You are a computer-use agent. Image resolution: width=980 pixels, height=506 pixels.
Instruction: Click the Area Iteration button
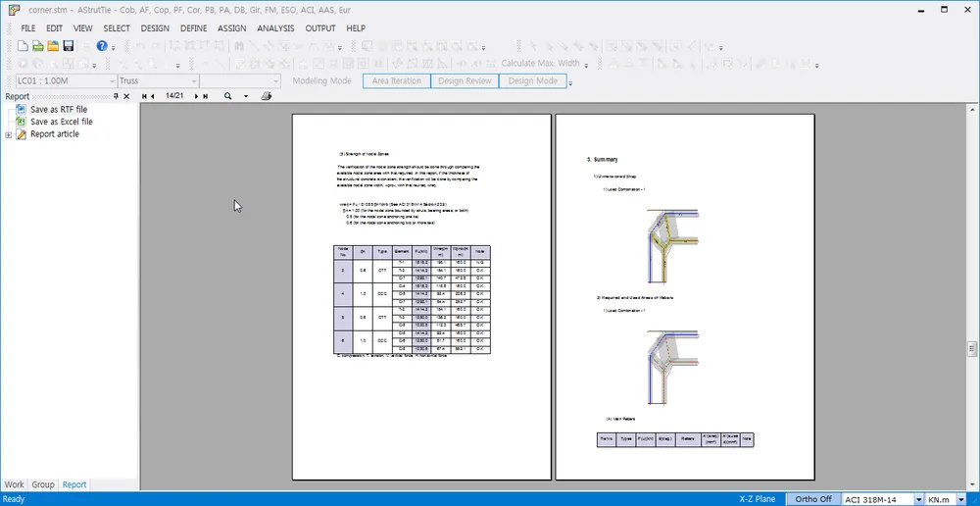click(x=396, y=80)
